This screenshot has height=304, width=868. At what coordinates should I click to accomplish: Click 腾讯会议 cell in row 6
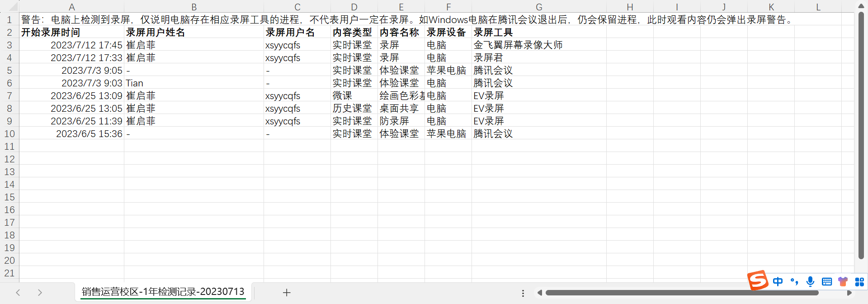click(x=539, y=83)
